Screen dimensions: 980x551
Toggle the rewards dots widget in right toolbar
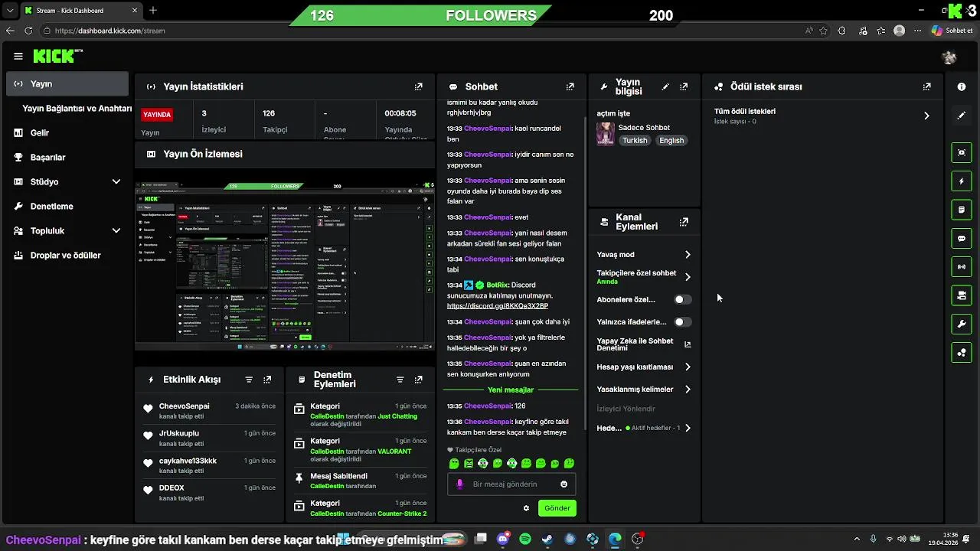(x=962, y=352)
